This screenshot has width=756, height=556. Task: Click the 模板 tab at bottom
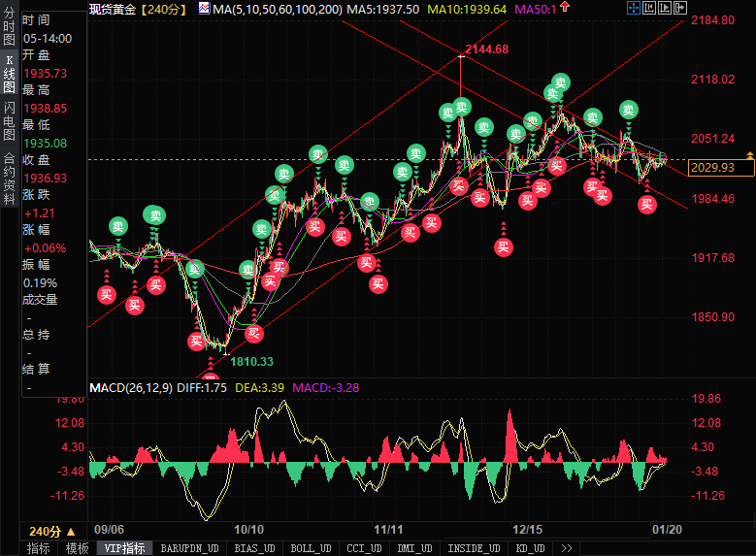tap(77, 548)
